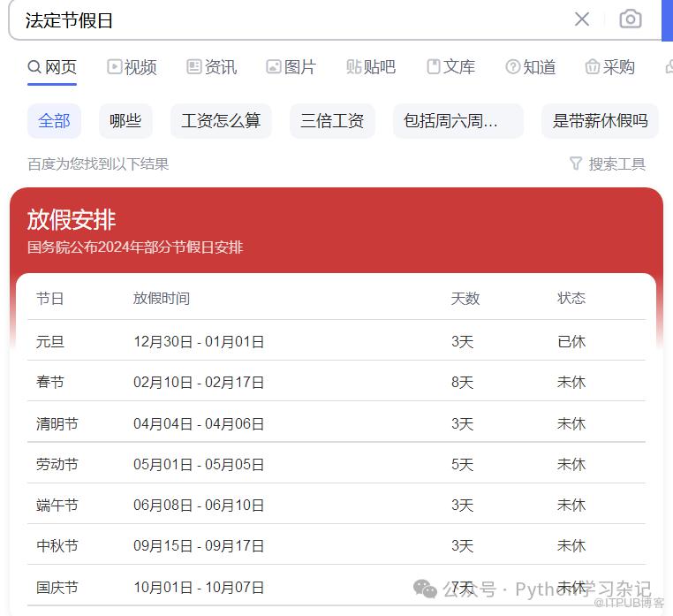The image size is (673, 616).
Task: Open the 采购 shopping tab
Action: (609, 67)
